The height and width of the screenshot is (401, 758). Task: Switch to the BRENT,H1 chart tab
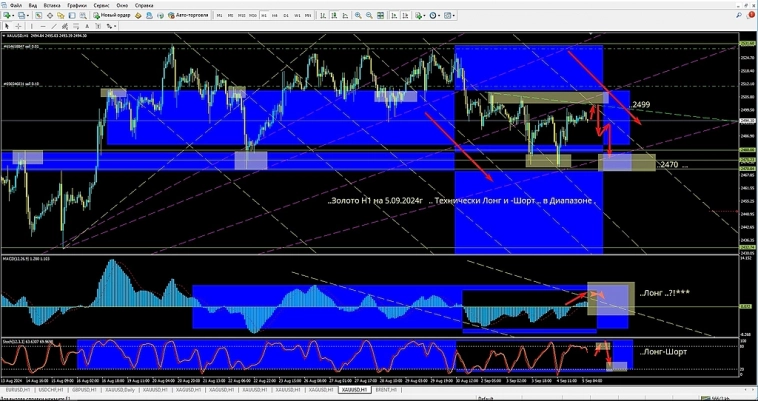click(386, 389)
